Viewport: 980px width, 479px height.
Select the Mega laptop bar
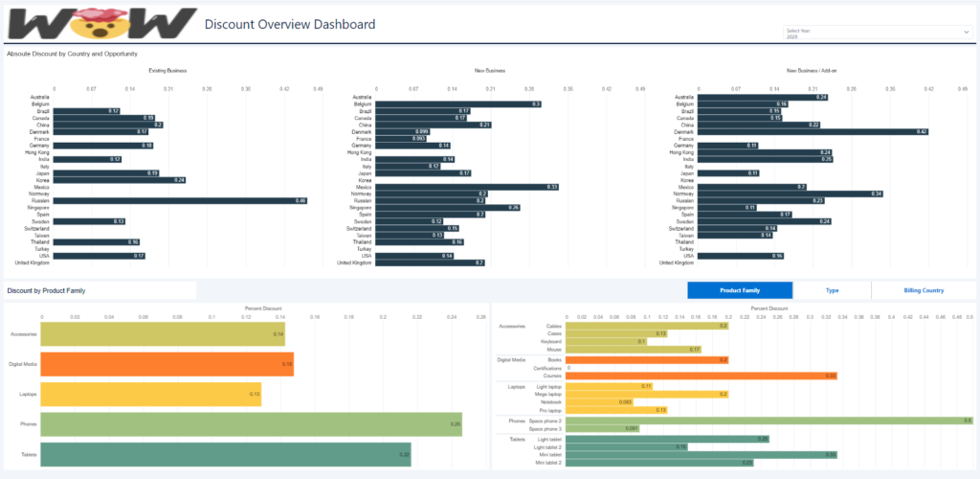coord(647,394)
